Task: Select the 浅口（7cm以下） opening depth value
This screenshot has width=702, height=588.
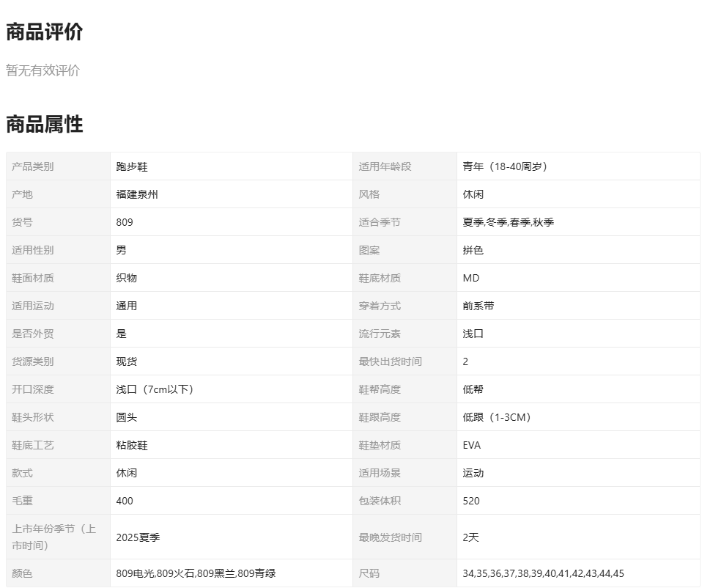Action: [x=155, y=389]
